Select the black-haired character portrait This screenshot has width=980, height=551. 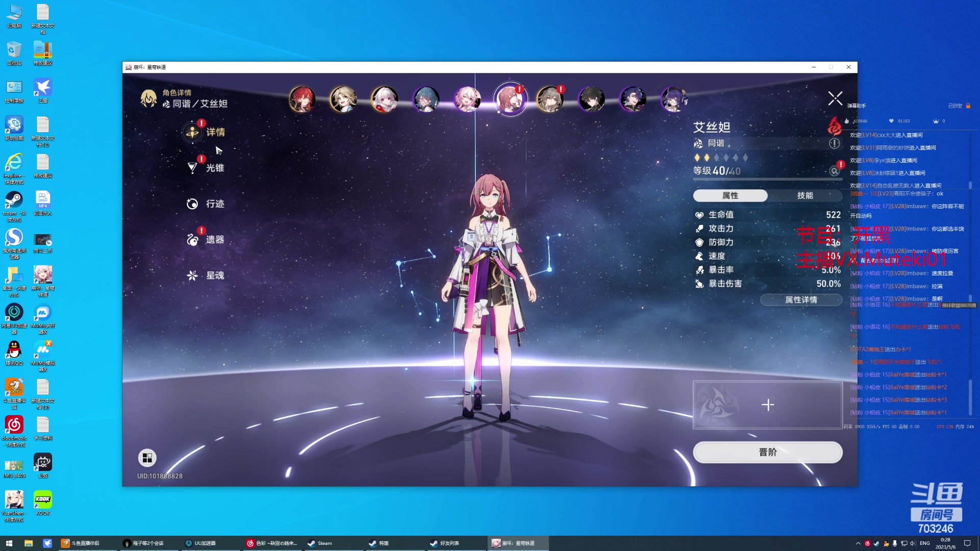(x=592, y=98)
